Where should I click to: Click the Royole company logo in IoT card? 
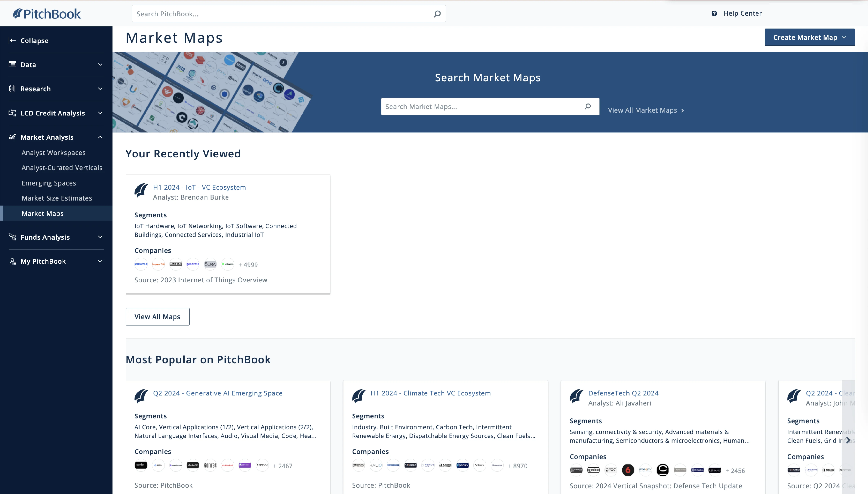click(141, 264)
